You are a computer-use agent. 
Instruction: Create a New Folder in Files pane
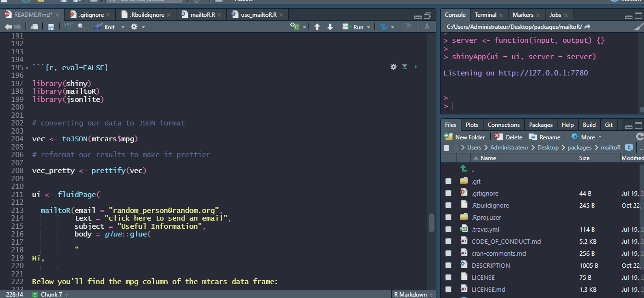point(465,137)
